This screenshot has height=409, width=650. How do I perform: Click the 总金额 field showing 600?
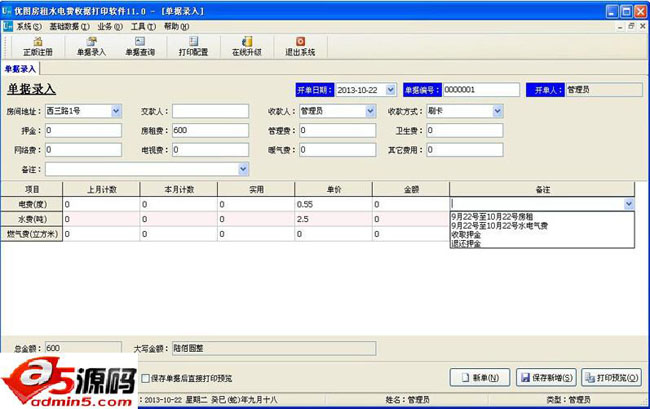(x=83, y=348)
